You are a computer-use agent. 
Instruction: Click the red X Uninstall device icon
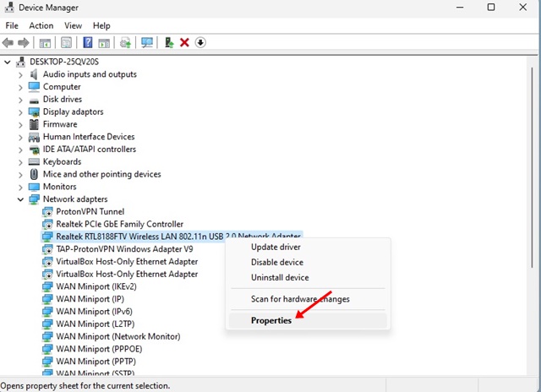tap(184, 43)
